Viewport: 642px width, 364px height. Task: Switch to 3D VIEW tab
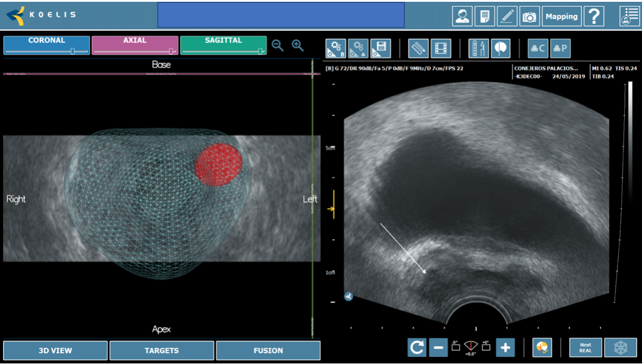tap(55, 350)
